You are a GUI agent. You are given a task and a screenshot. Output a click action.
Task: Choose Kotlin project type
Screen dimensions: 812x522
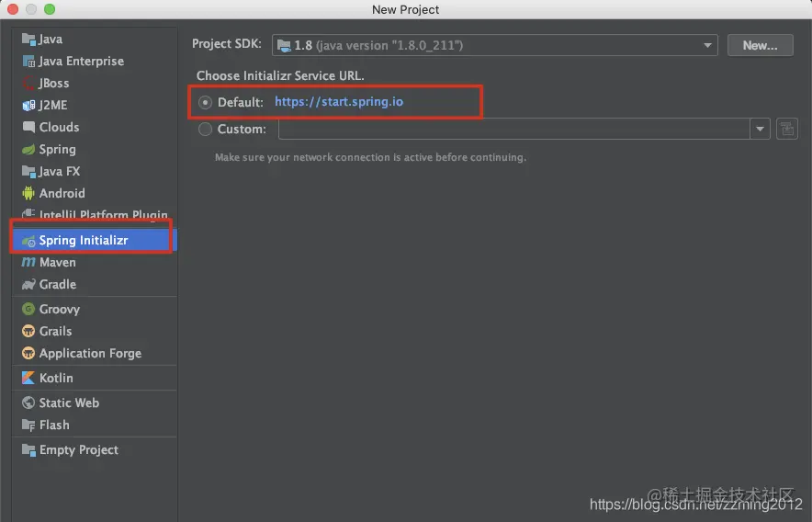[x=95, y=378]
